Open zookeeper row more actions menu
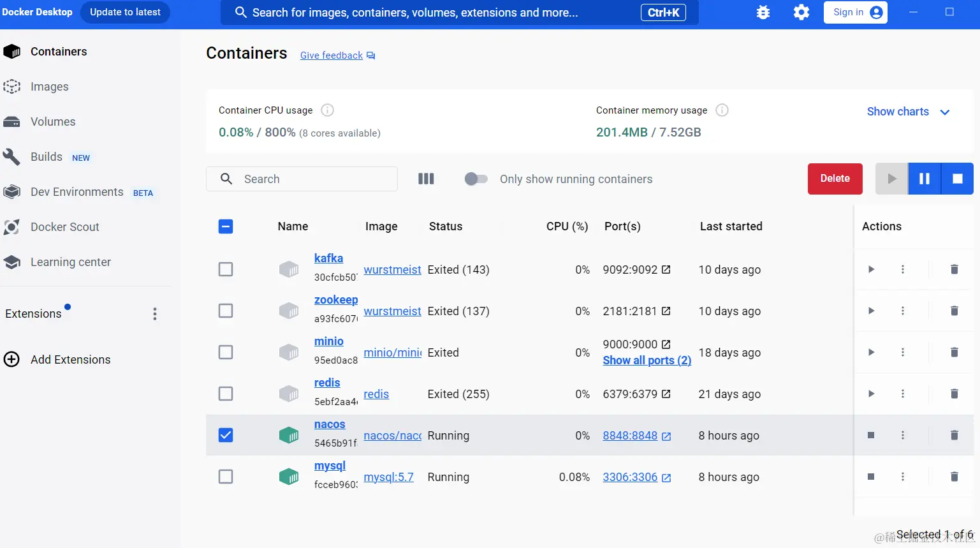The image size is (980, 548). click(903, 311)
